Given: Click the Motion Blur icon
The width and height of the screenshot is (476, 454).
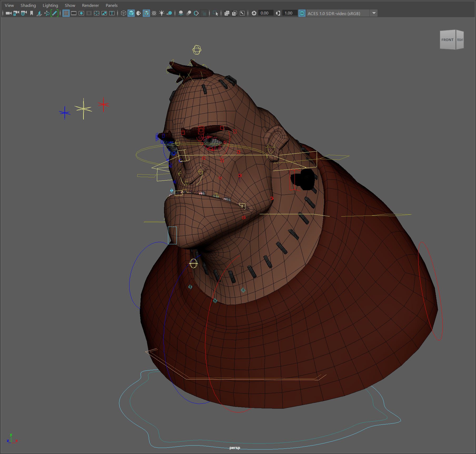Looking at the screenshot, I should click(189, 13).
